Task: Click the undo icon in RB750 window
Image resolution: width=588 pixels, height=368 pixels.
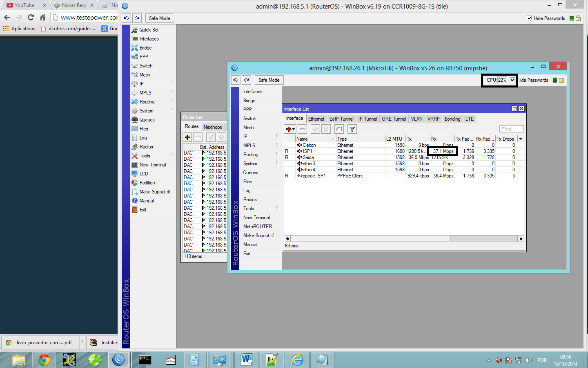Action: (236, 80)
